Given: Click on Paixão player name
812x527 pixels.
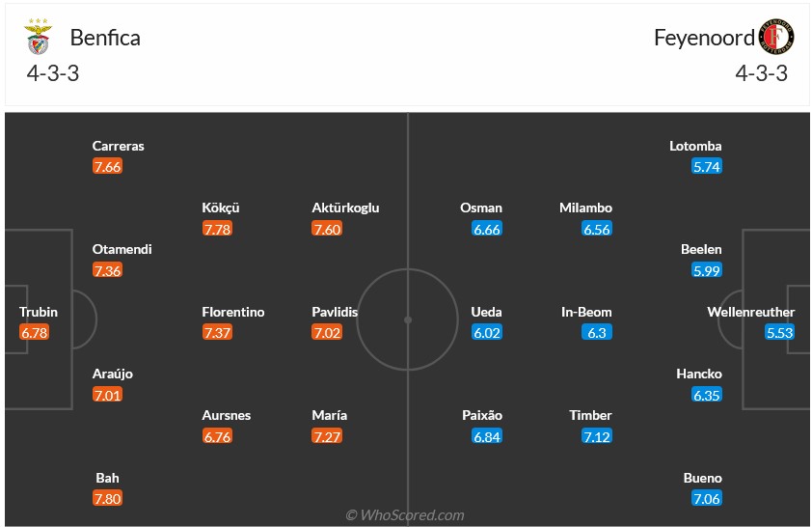Looking at the screenshot, I should click(481, 415).
